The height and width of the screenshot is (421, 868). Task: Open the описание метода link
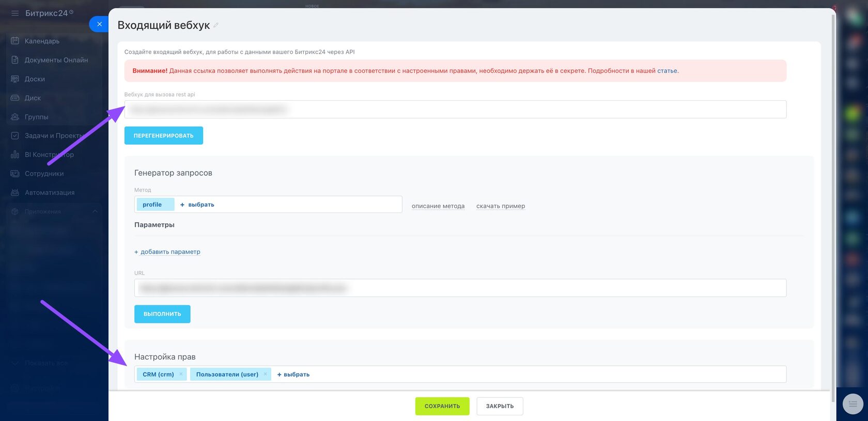click(x=438, y=206)
